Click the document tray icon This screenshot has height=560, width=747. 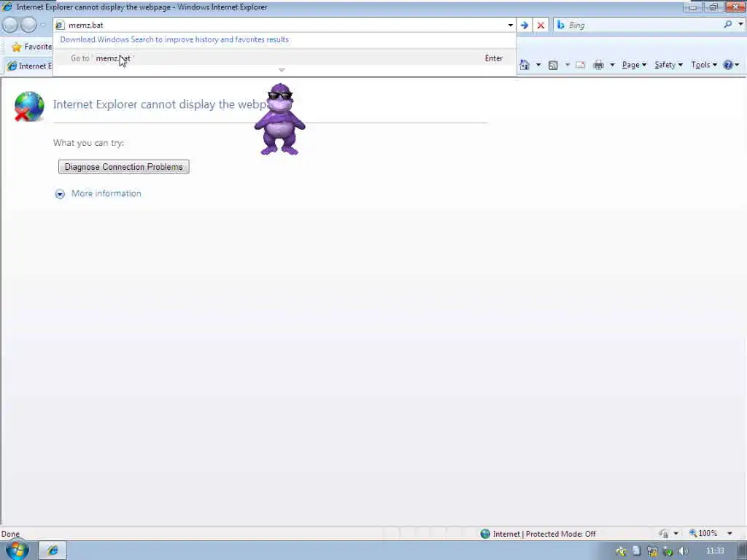pos(636,551)
